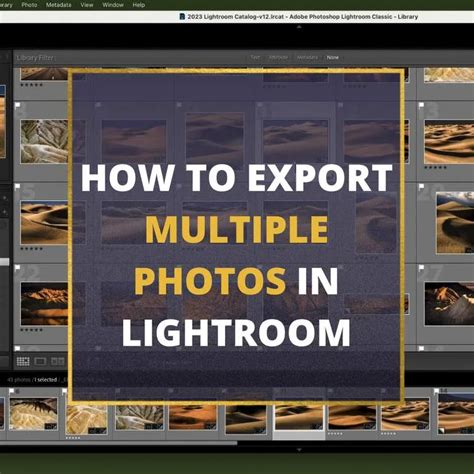Click develop badge on first filmstrip thumbnail

(x=51, y=426)
